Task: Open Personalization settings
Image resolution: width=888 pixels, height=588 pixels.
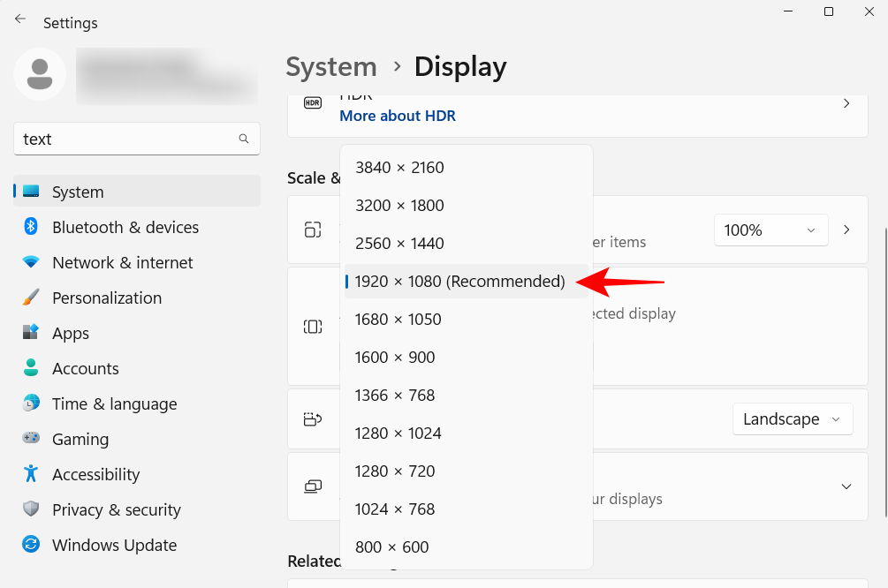Action: pyautogui.click(x=106, y=298)
